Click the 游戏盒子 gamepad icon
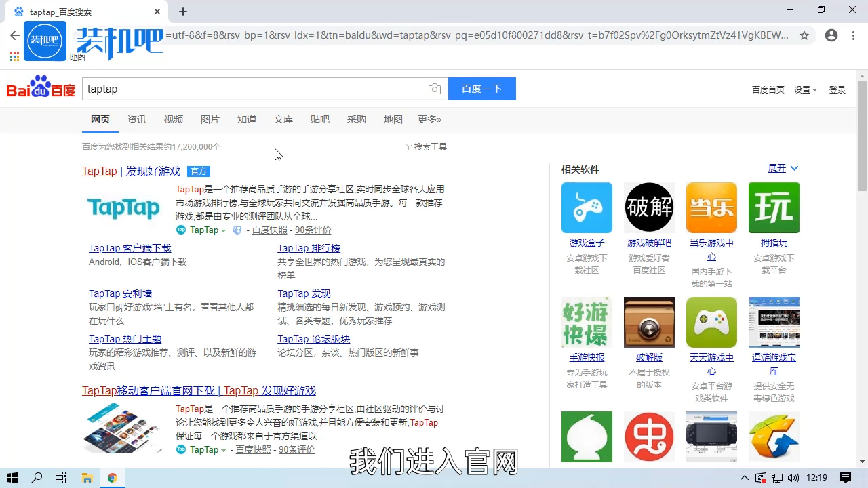Viewport: 868px width, 488px height. (x=586, y=207)
